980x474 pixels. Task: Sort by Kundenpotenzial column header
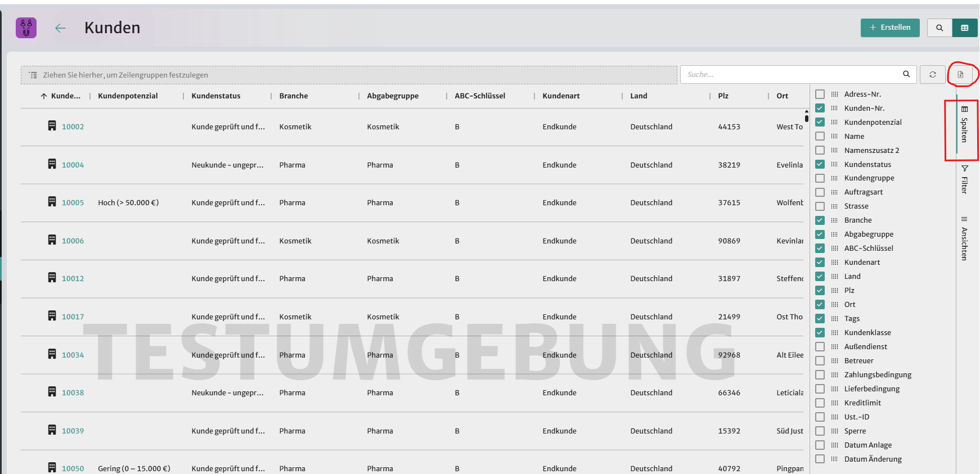click(x=128, y=96)
